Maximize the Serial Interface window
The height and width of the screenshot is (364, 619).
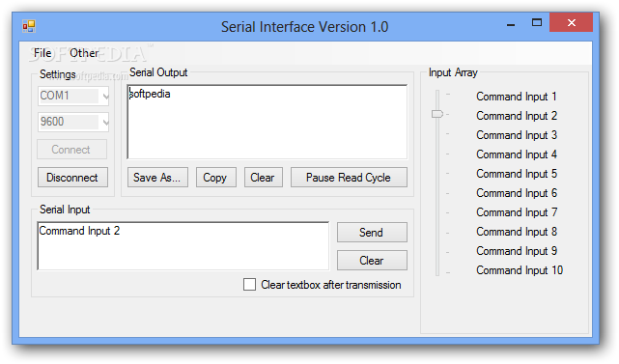pyautogui.click(x=537, y=23)
